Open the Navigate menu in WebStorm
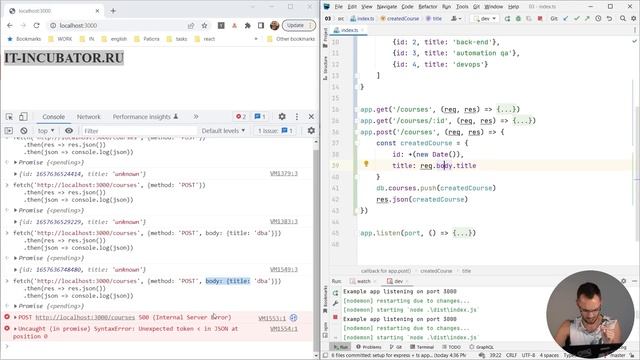 click(x=387, y=7)
